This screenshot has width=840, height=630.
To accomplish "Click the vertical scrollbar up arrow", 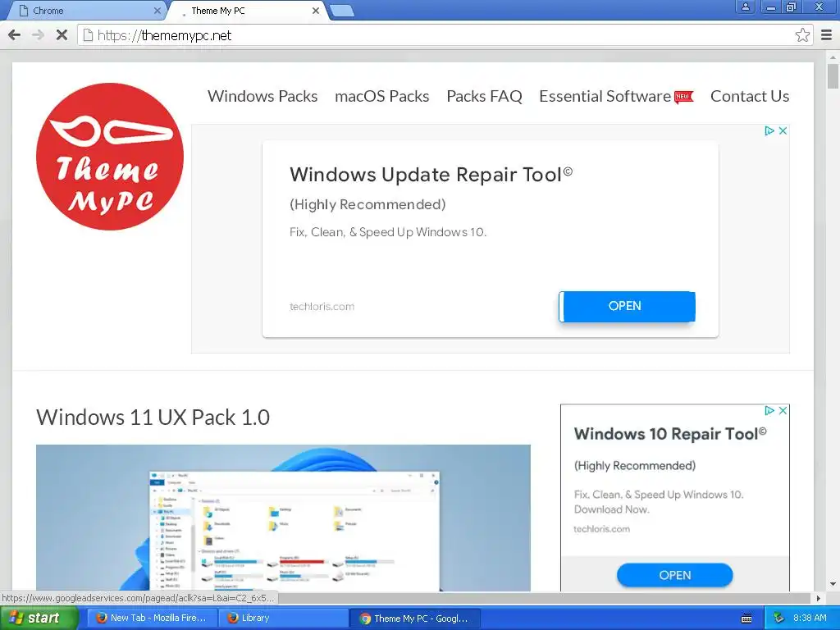I will click(x=833, y=57).
